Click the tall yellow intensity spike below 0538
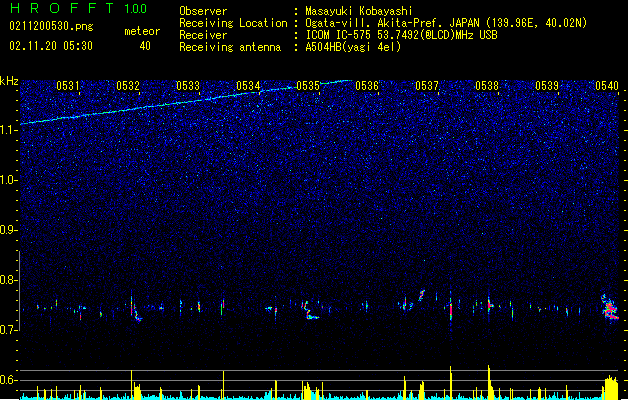 pos(489,382)
